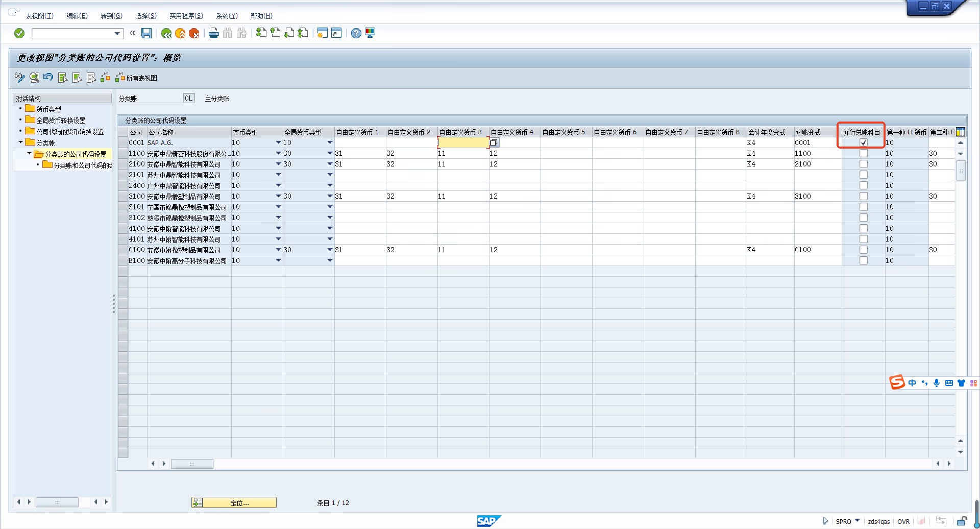Click the Select All entries icon

tap(63, 78)
